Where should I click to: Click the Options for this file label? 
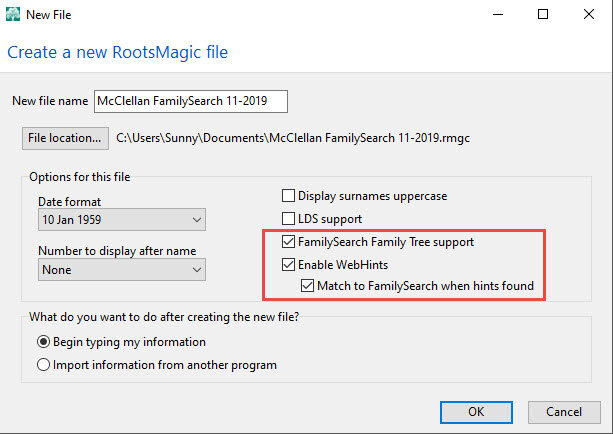(x=80, y=177)
